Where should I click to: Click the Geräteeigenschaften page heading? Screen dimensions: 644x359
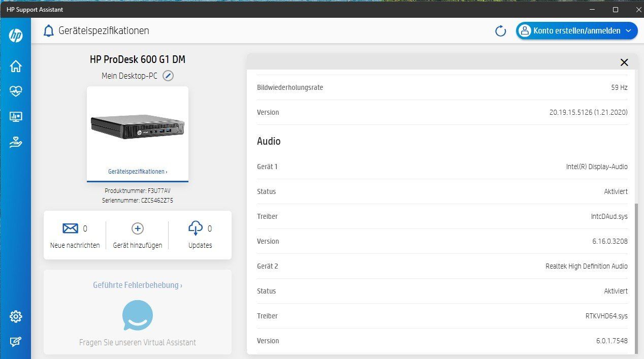[x=104, y=31]
